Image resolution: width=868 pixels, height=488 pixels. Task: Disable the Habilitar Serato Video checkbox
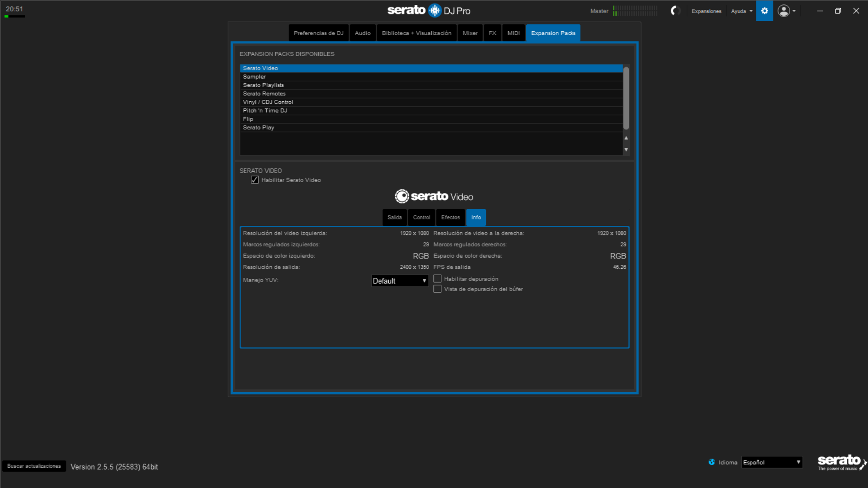(255, 180)
